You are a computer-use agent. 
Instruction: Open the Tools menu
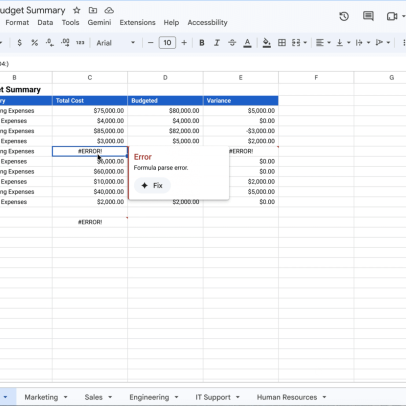(x=70, y=22)
